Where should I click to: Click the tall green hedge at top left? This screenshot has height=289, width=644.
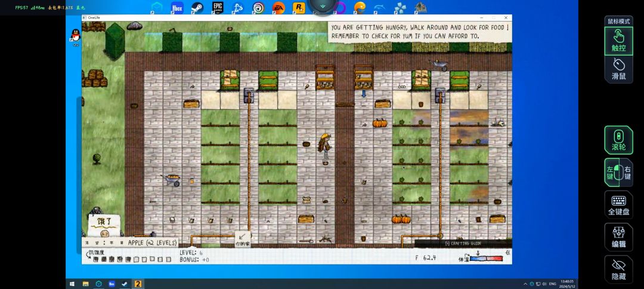(x=114, y=41)
